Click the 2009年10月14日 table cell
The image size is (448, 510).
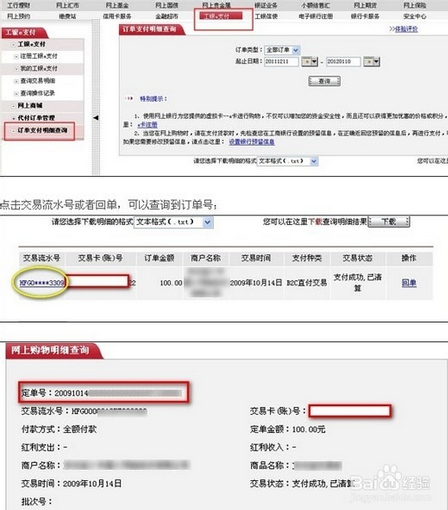coord(256,283)
